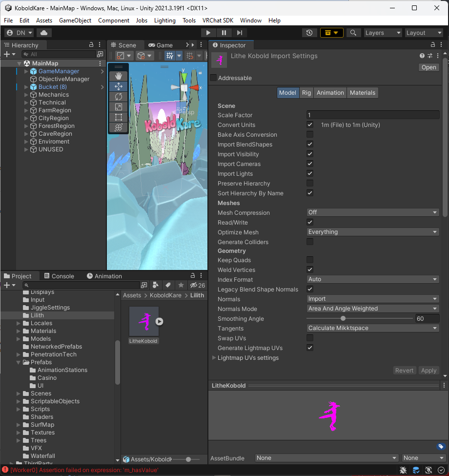The image size is (449, 476).
Task: Select the Move tool in Scene toolbar
Action: click(119, 86)
